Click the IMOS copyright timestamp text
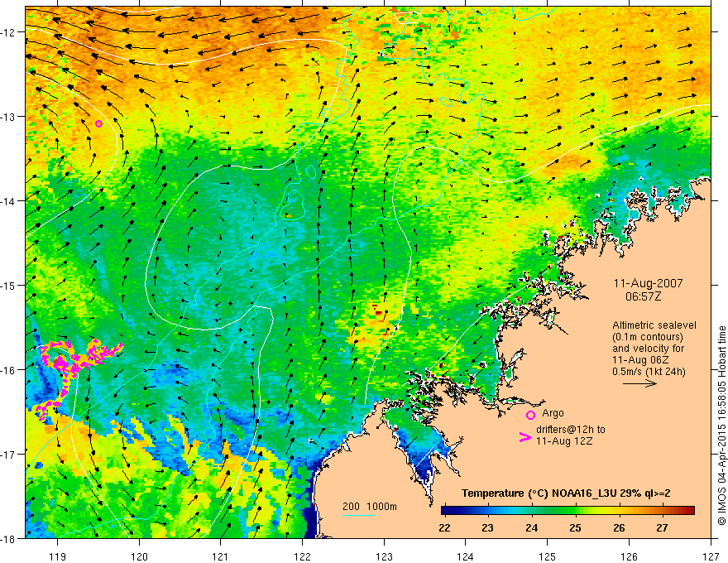 coord(722,427)
